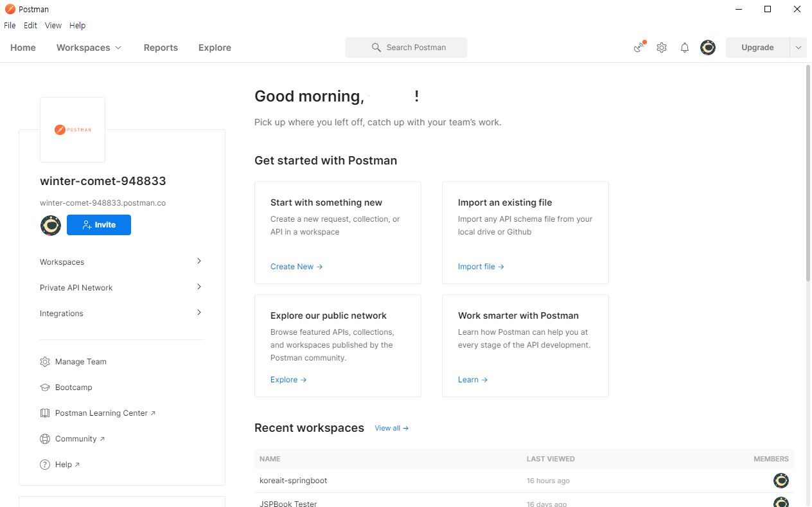Open the settings gear icon
The height and width of the screenshot is (507, 812).
[662, 48]
